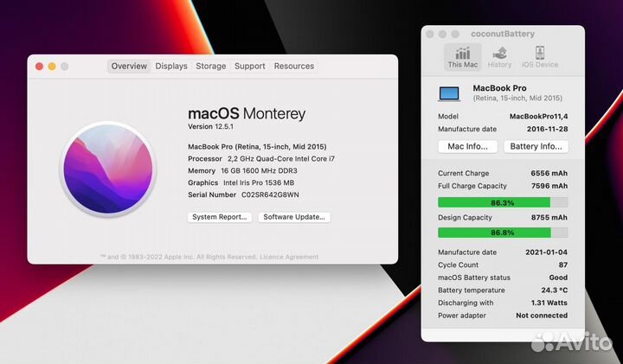
Task: Open the Storage tab
Action: pyautogui.click(x=210, y=67)
